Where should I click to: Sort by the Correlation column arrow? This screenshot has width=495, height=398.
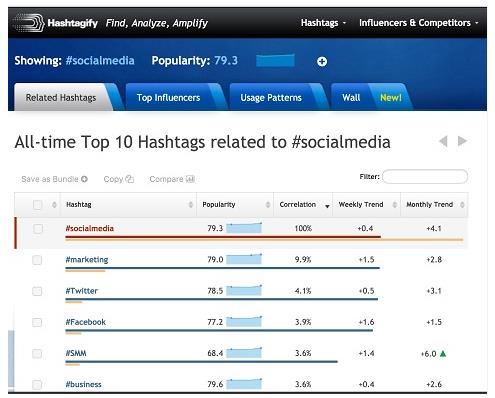[327, 206]
